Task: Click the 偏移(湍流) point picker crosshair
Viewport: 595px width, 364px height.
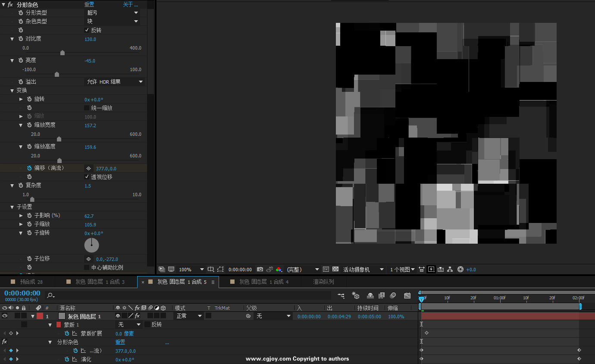Action: (89, 169)
